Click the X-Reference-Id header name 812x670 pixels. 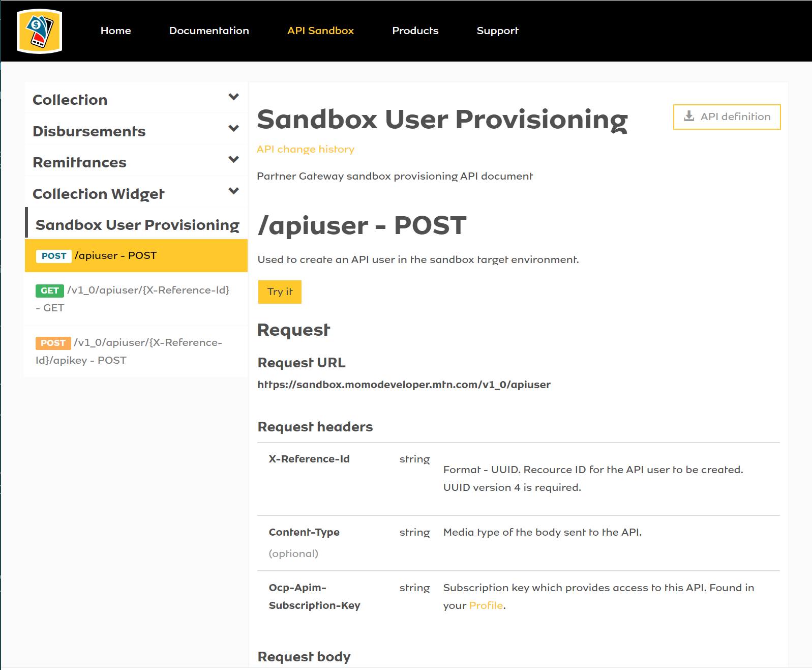tap(309, 459)
